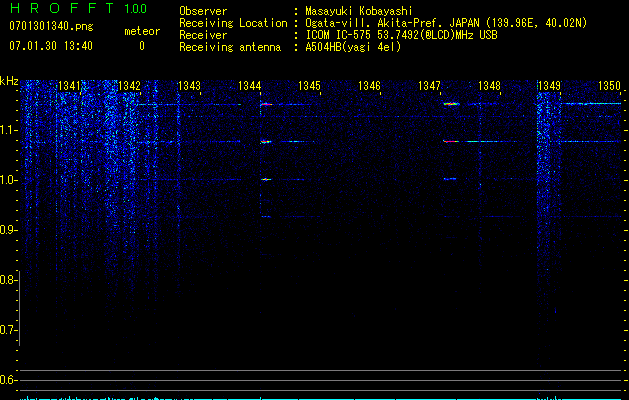Click the Receiving antenna label
629x400 pixels.
pos(230,47)
